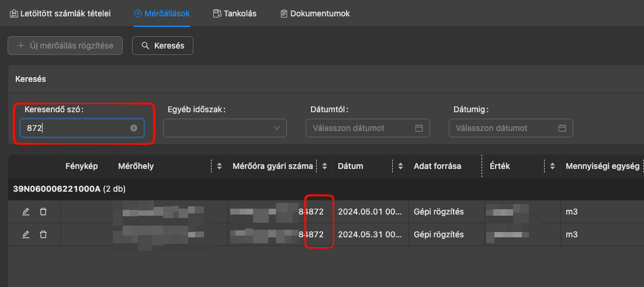Open the Letöltött számlák tételei tab
This screenshot has height=287, width=644.
point(60,13)
